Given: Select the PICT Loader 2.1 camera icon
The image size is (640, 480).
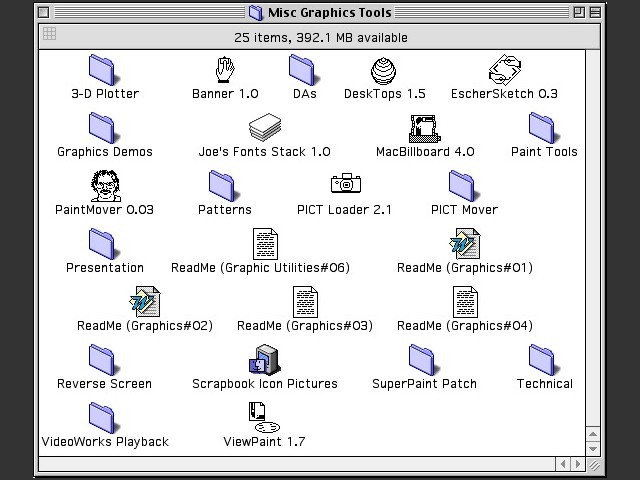Looking at the screenshot, I should tap(346, 183).
